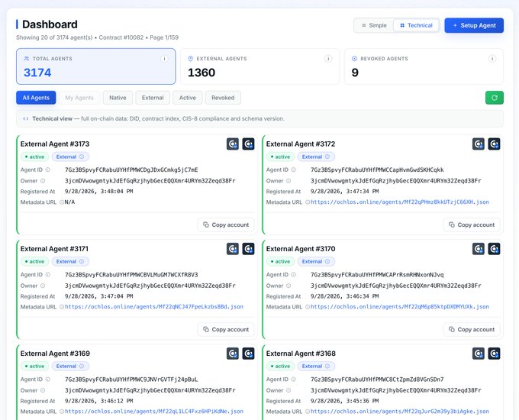This screenshot has width=519, height=420.
Task: Click the first wallet icon on Agent #3172
Action: (x=479, y=144)
